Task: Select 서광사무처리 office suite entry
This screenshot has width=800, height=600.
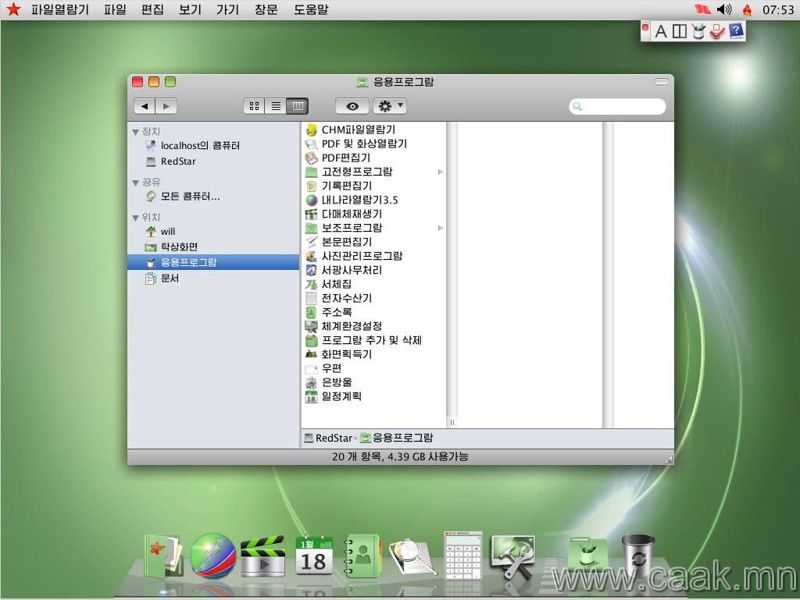Action: (343, 270)
